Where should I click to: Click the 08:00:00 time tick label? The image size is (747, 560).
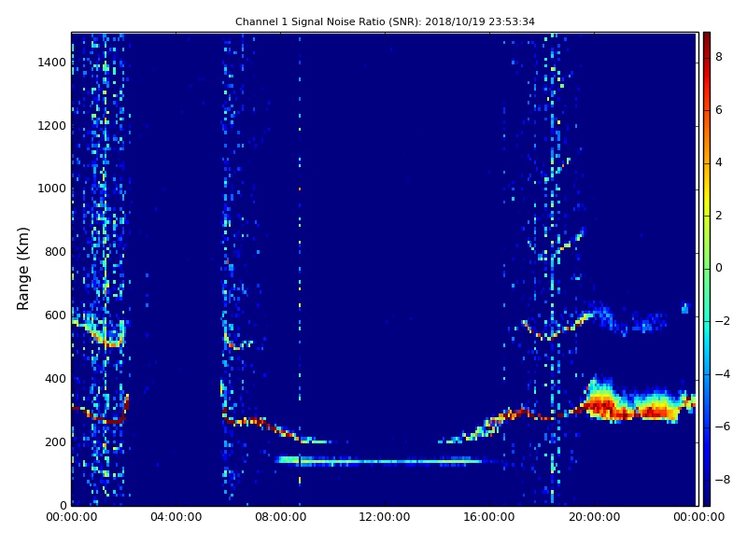pyautogui.click(x=281, y=517)
